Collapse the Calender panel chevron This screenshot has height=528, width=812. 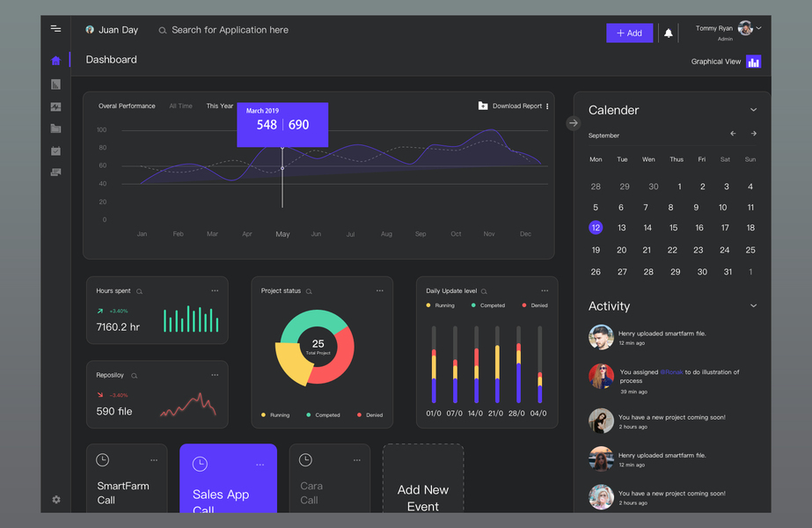[x=753, y=110]
